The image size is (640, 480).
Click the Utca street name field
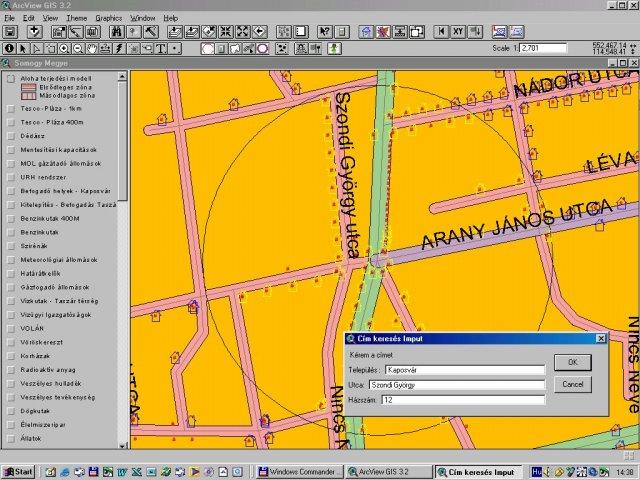tap(457, 384)
